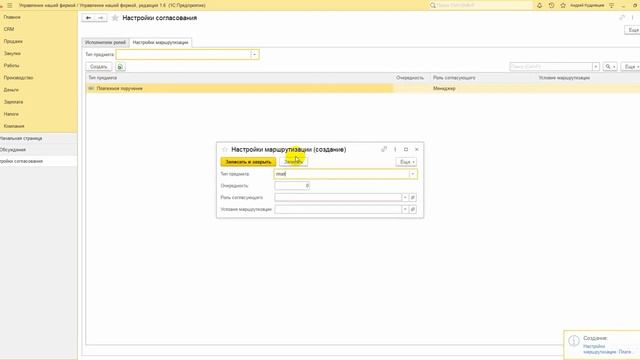The image size is (640, 360).
Task: Open history clock icon in title bar
Action: (551, 5)
